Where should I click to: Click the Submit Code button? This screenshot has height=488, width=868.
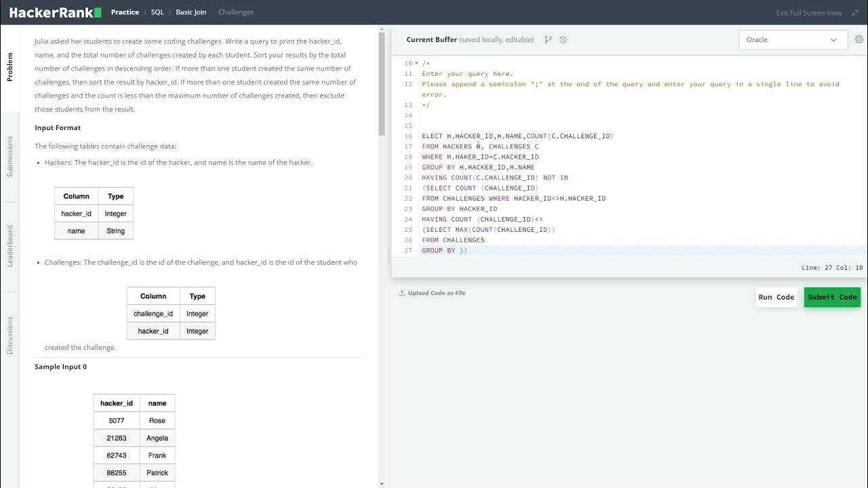click(832, 297)
